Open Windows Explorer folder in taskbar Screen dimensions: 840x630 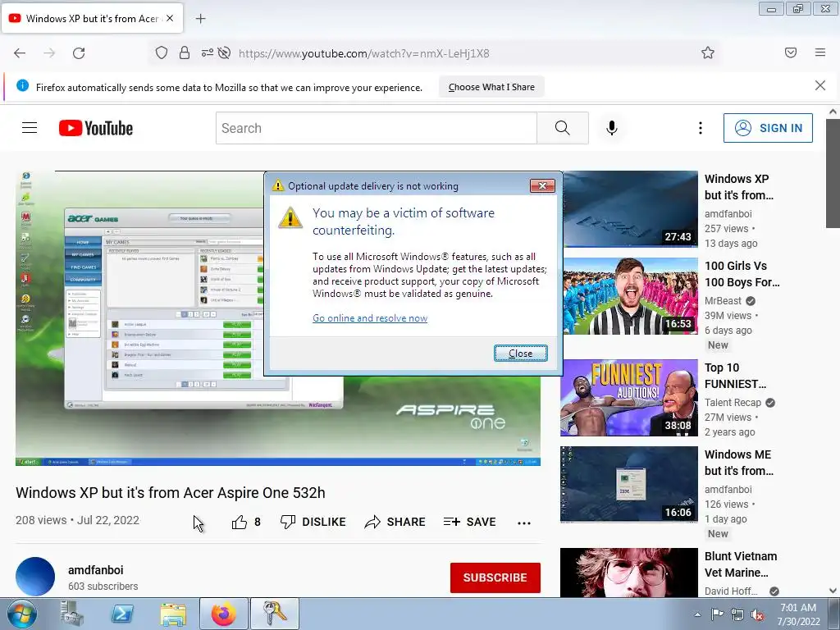click(172, 614)
